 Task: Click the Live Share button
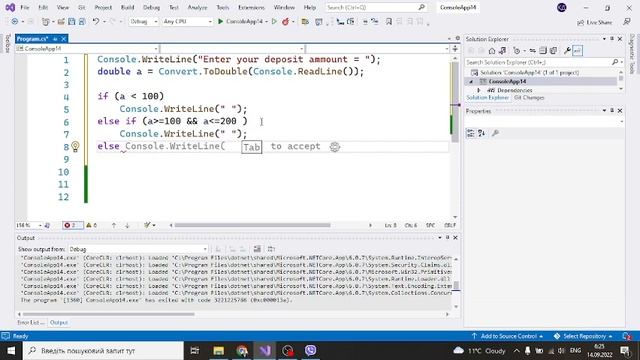point(594,22)
